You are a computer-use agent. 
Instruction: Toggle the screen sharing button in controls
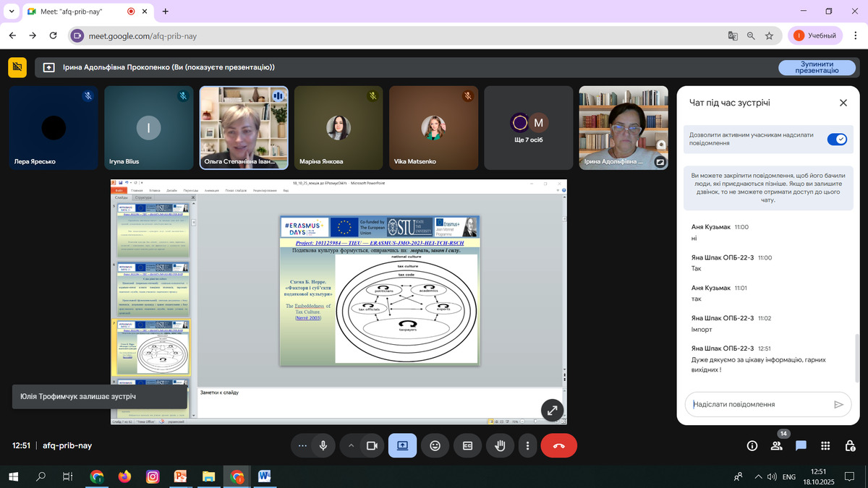[402, 446]
